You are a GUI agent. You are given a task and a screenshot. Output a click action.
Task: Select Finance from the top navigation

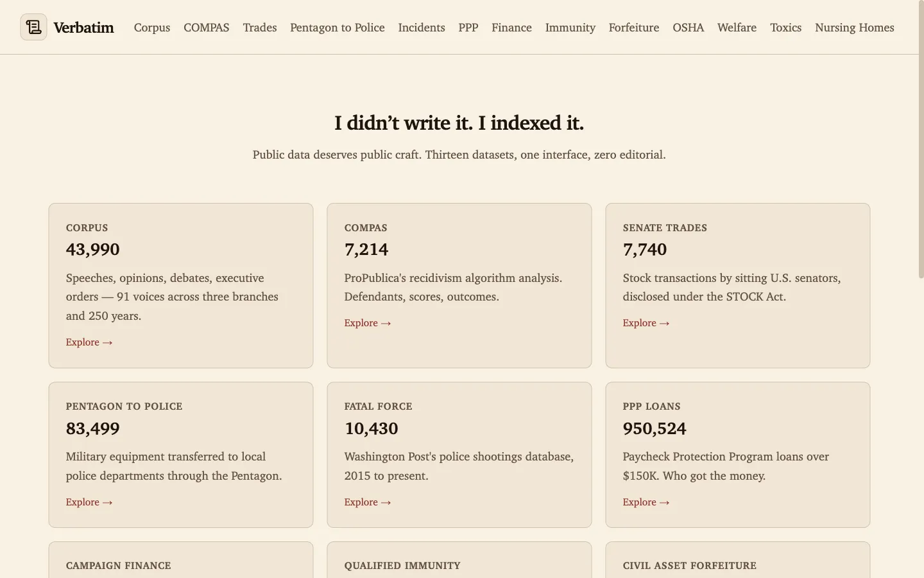(x=511, y=28)
